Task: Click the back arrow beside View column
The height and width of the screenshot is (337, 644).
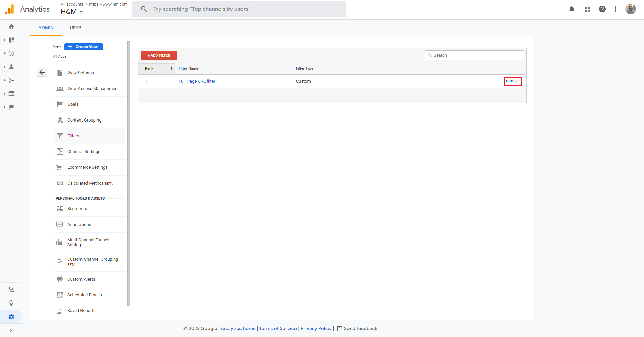Action: click(42, 72)
